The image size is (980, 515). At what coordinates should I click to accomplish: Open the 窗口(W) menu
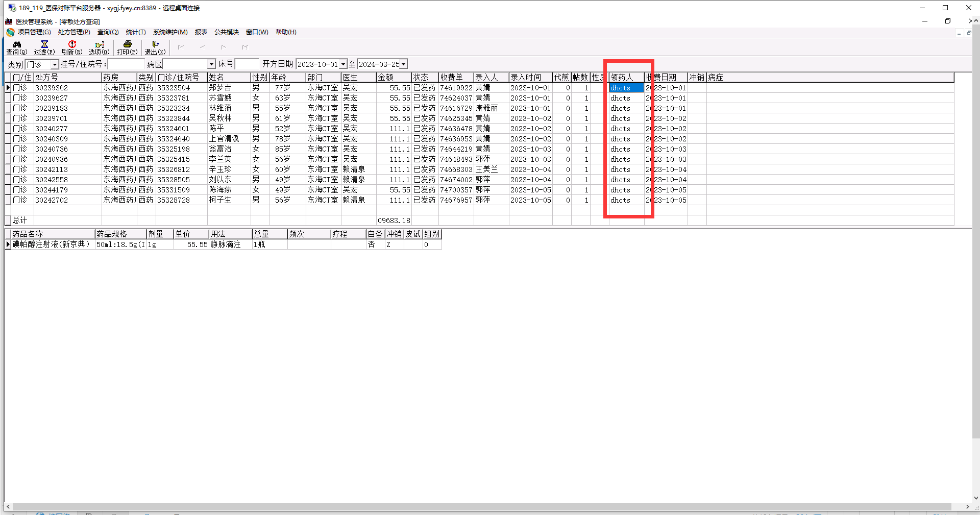click(257, 32)
